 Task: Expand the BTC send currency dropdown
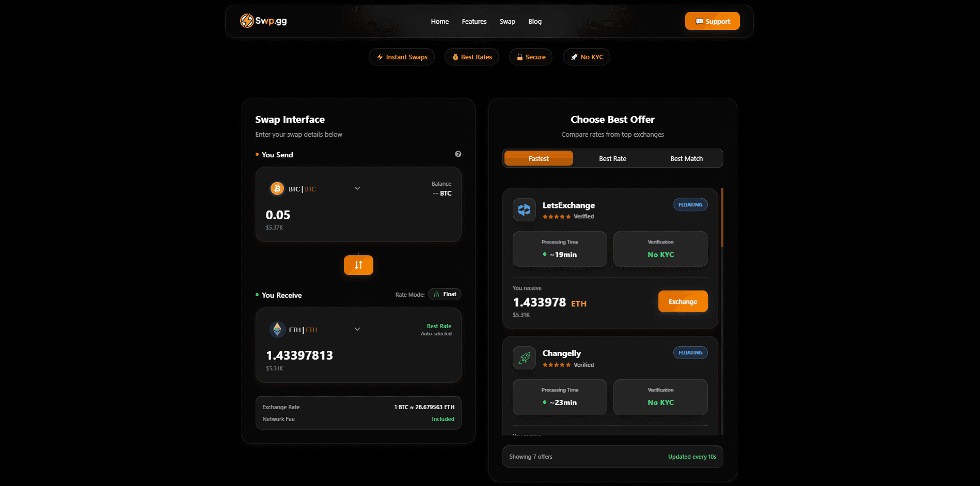tap(357, 188)
